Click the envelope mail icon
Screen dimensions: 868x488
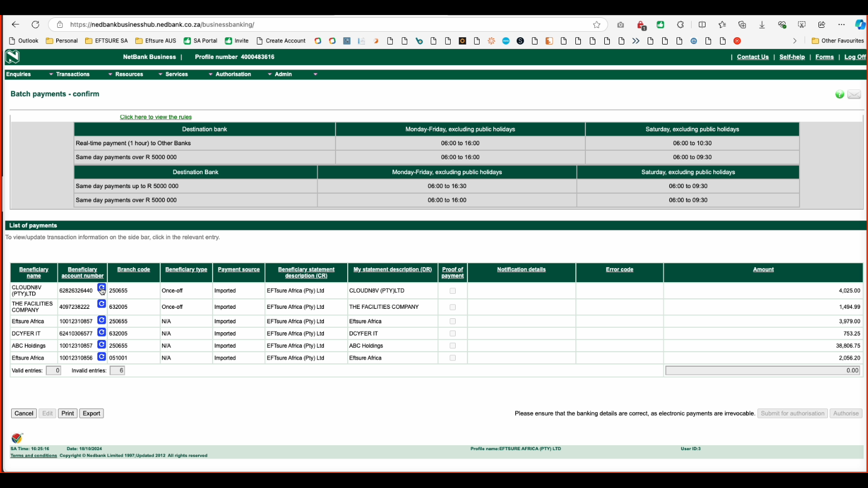tap(854, 95)
